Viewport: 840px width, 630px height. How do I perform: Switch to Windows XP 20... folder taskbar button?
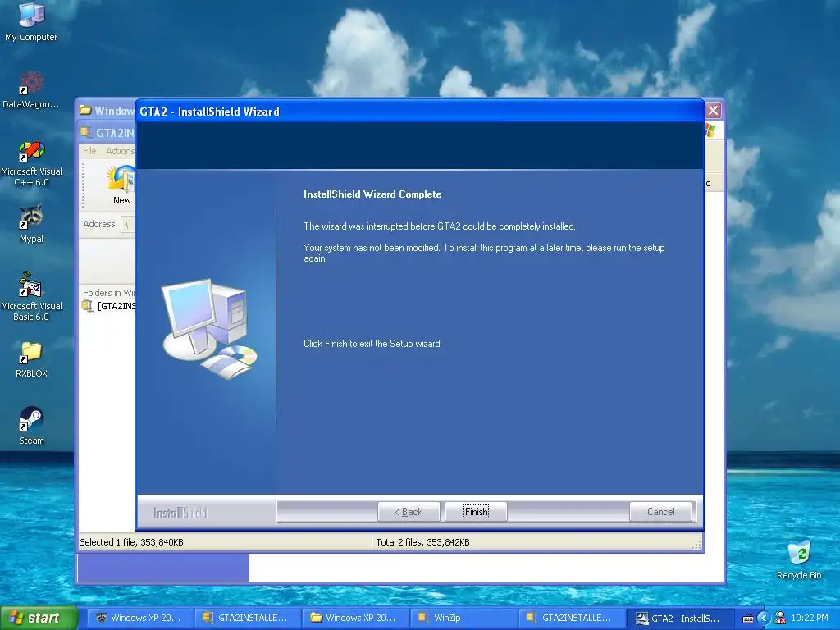354,618
